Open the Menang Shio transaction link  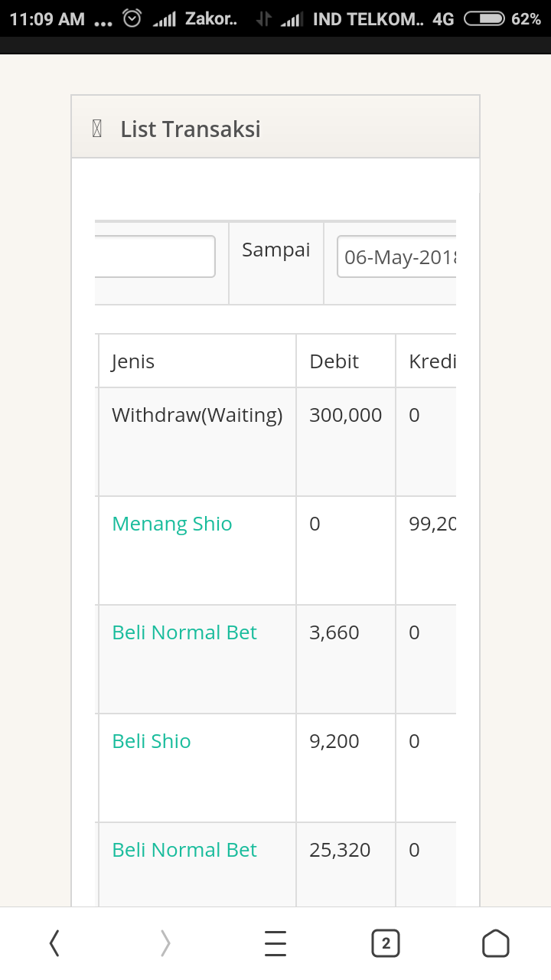172,524
